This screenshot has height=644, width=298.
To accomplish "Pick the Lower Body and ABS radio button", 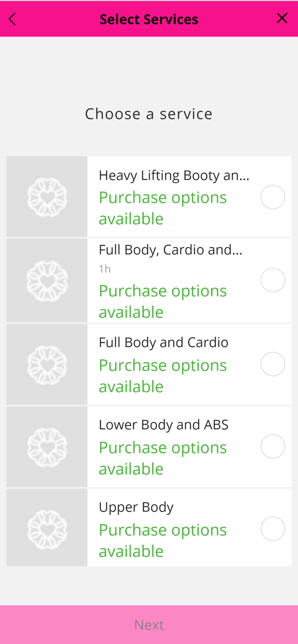I will (x=273, y=447).
